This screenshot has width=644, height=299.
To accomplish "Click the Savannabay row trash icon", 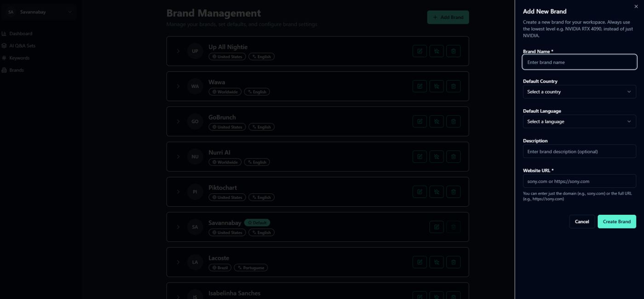I will point(454,227).
